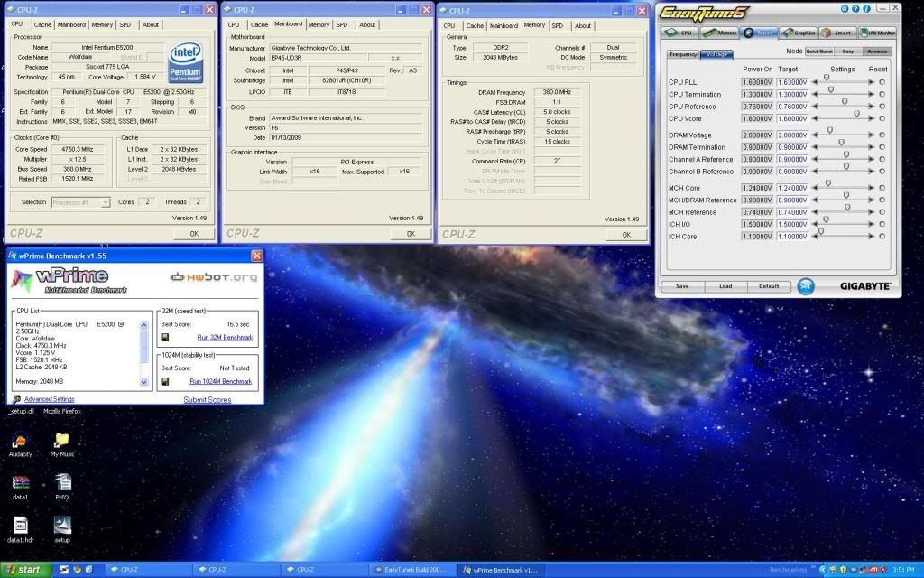
Task: Select Easy mode in EasyTune6
Action: (848, 51)
